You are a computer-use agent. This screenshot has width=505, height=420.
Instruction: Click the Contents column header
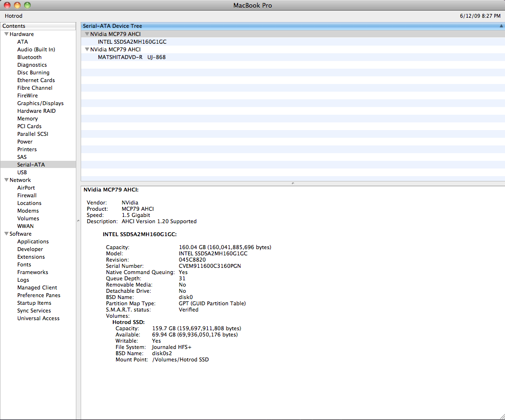38,26
